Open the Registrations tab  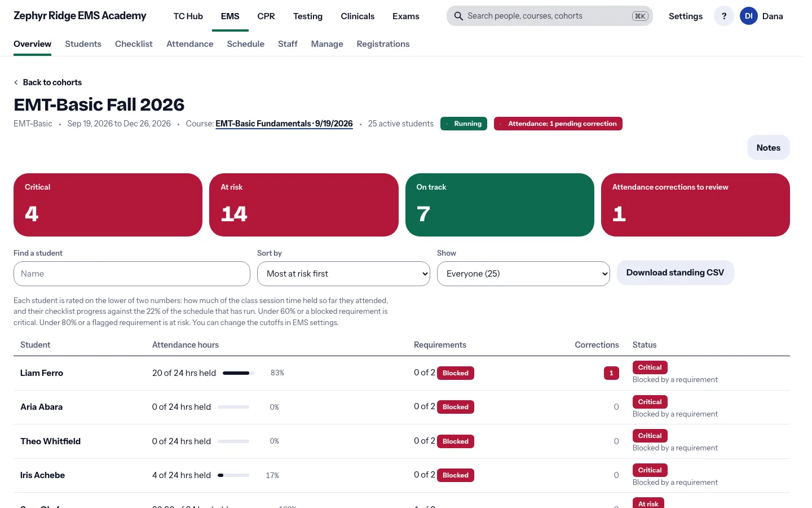[383, 44]
